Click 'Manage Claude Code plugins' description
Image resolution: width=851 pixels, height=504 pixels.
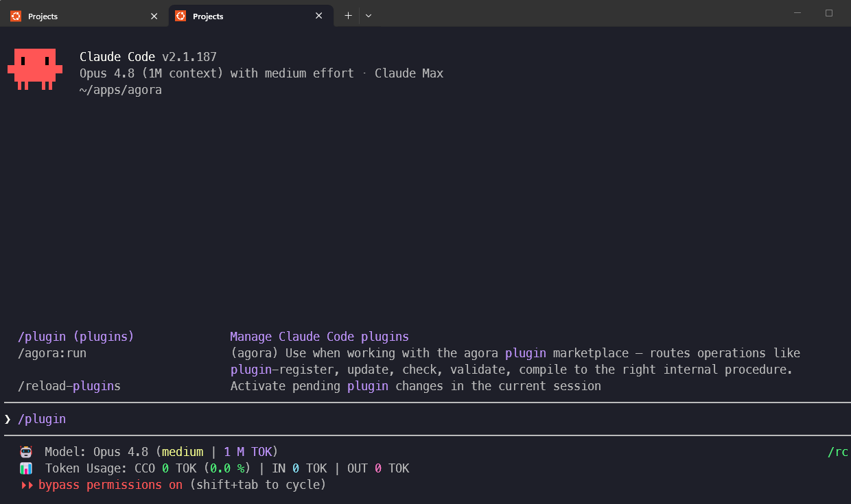pyautogui.click(x=319, y=337)
